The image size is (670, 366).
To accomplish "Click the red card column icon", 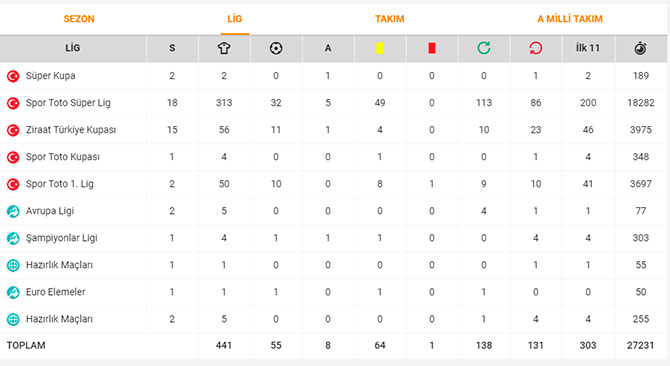I will tap(432, 48).
